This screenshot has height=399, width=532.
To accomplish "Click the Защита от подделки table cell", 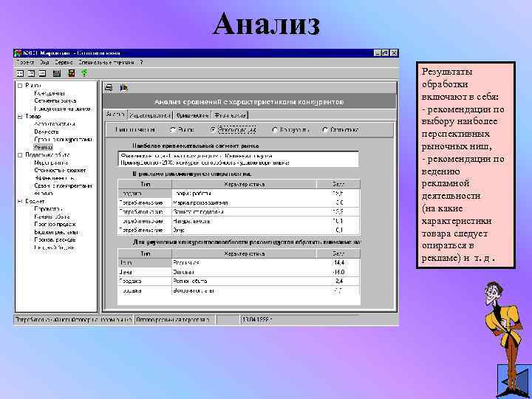I will 244,212.
